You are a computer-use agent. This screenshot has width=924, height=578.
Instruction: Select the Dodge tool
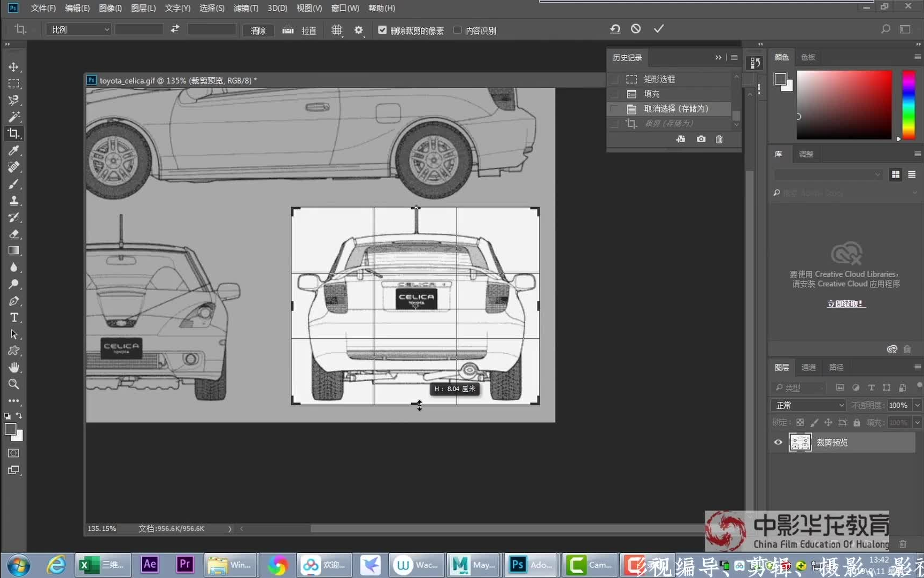pos(14,284)
